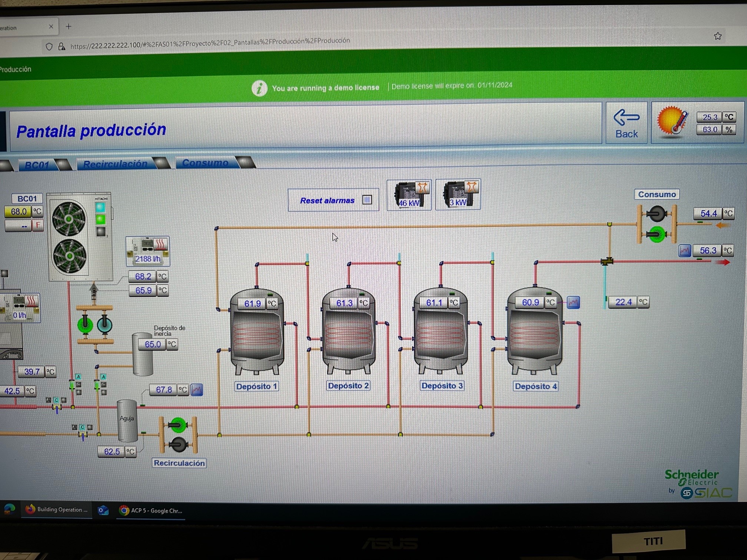Switch to the Recirculación tab

click(x=115, y=164)
